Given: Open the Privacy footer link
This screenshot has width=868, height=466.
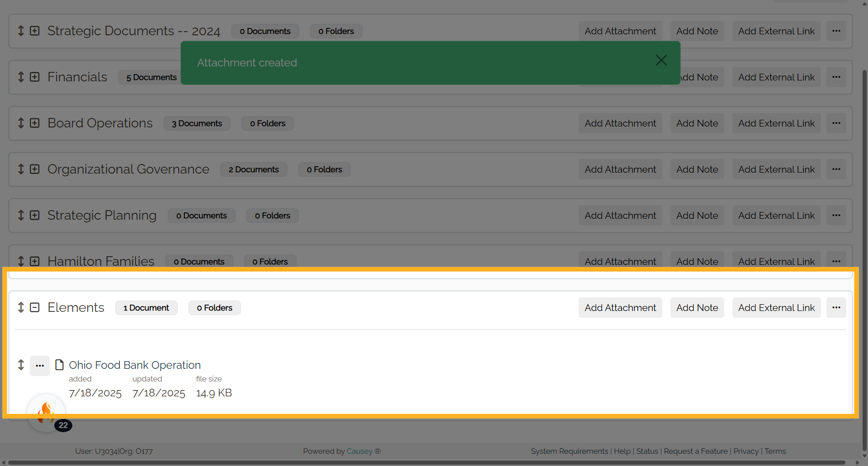Looking at the screenshot, I should point(746,451).
